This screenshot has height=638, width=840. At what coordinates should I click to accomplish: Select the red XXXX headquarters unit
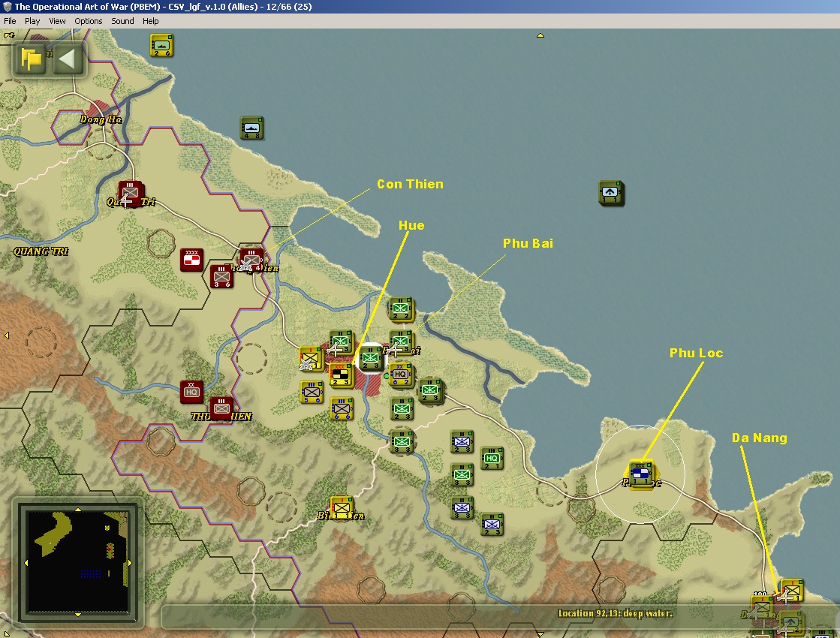191,260
